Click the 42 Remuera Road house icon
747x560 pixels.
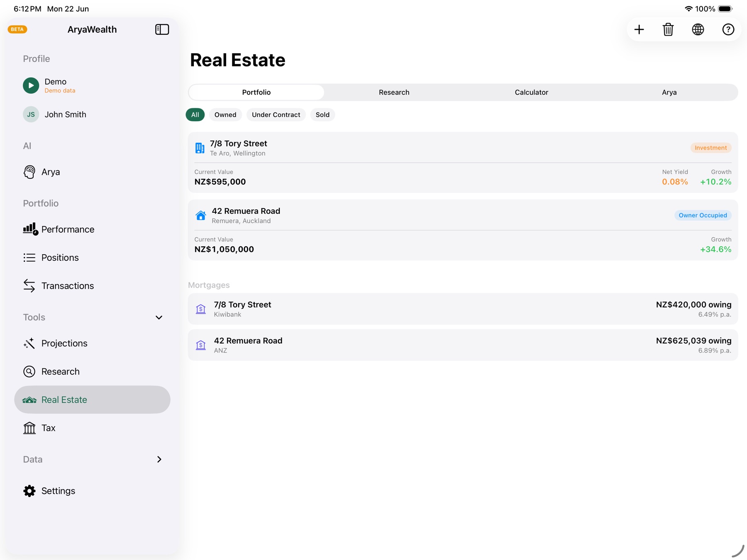pos(200,216)
